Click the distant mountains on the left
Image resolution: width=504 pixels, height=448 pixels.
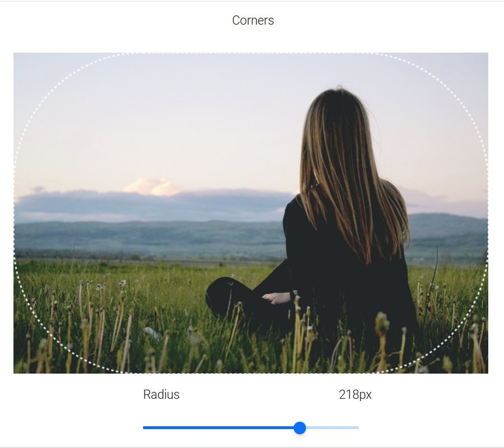click(112, 235)
